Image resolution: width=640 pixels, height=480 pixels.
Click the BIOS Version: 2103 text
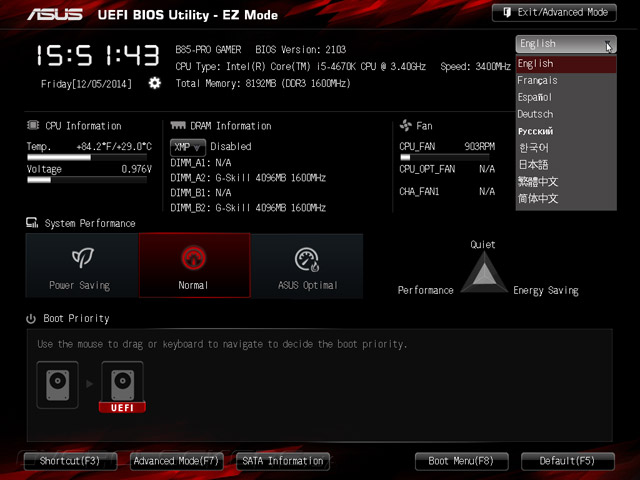pyautogui.click(x=301, y=50)
